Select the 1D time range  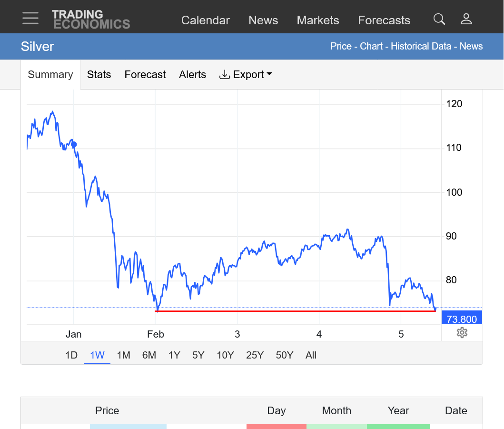tap(71, 355)
